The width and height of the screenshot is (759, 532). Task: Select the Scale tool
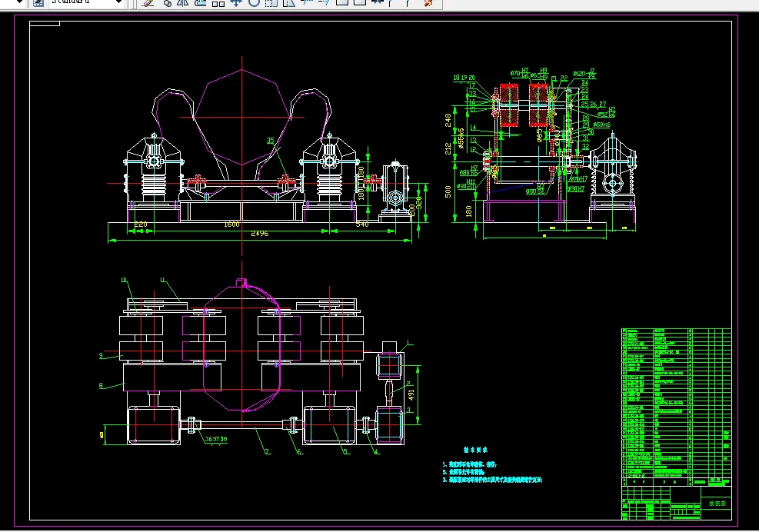[271, 3]
